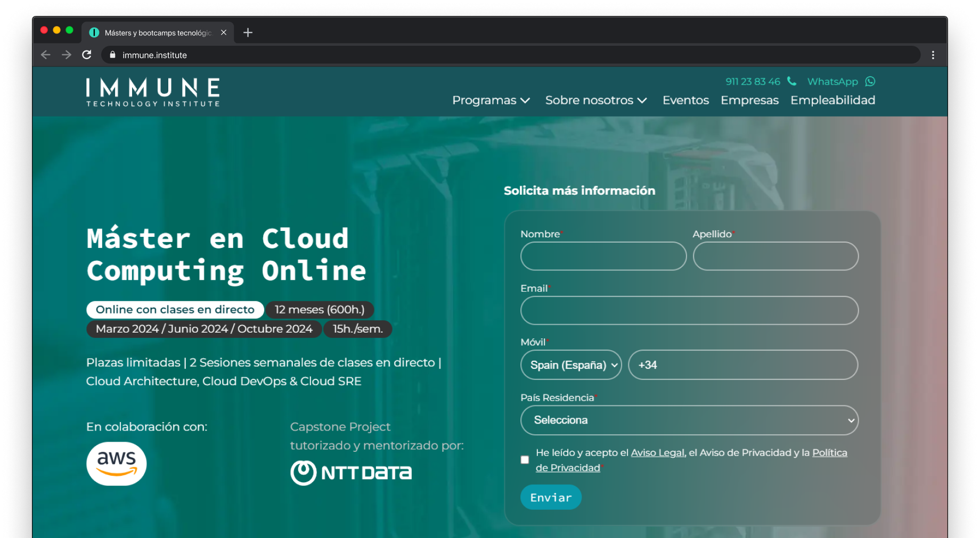Click the IMMUNE Technology Institute logo
This screenshot has height=538, width=980.
153,93
